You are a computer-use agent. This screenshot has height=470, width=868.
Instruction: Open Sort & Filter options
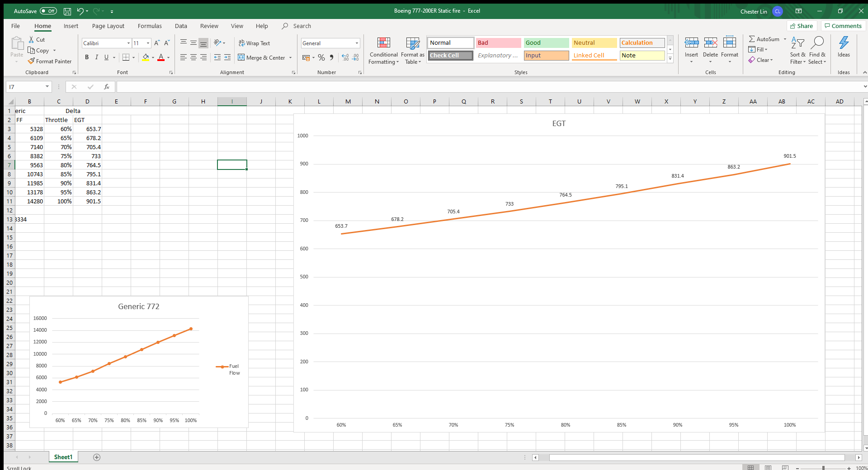pos(797,51)
